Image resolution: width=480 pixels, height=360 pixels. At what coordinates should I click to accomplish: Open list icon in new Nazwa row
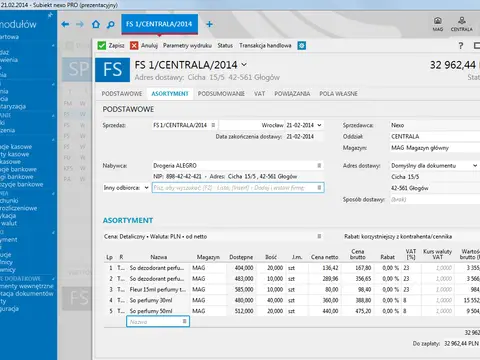point(184,321)
